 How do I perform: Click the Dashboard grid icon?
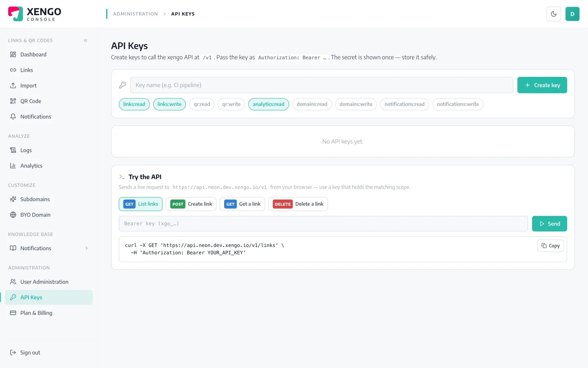[x=13, y=54]
